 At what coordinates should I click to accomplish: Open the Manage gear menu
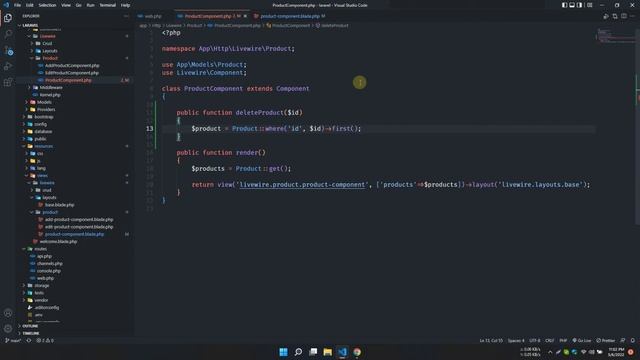coord(8,328)
